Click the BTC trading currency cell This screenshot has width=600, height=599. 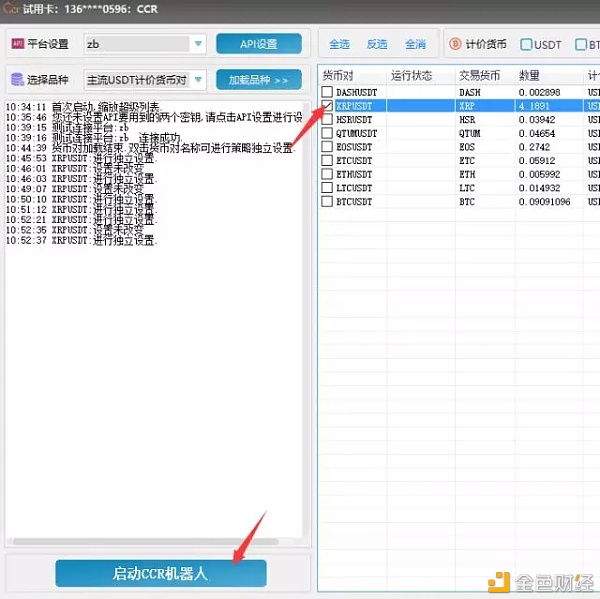click(x=467, y=202)
